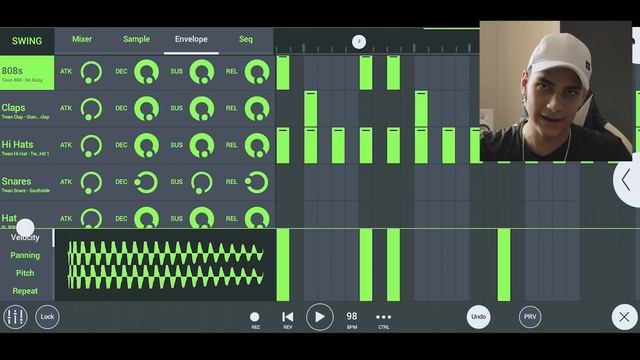The width and height of the screenshot is (640, 360).
Task: Adjust the 808s SUS knob
Action: coord(202,72)
